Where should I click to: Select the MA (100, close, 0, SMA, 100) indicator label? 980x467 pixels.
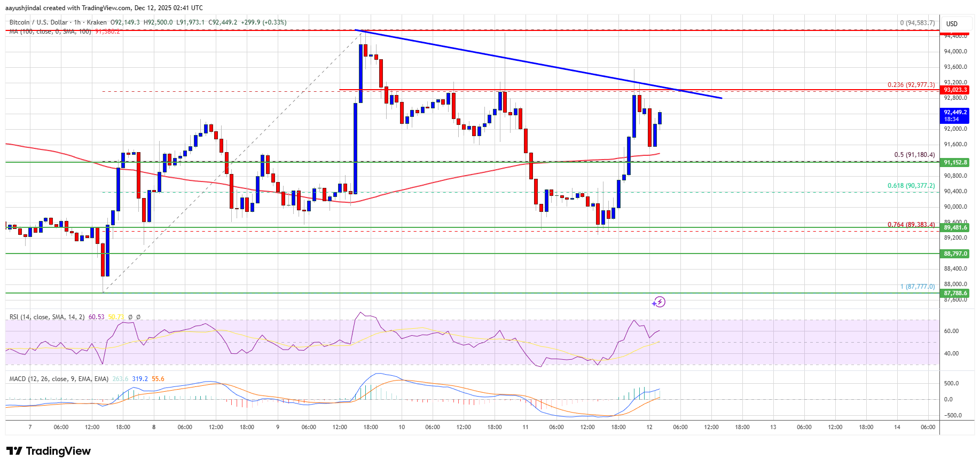click(x=50, y=31)
